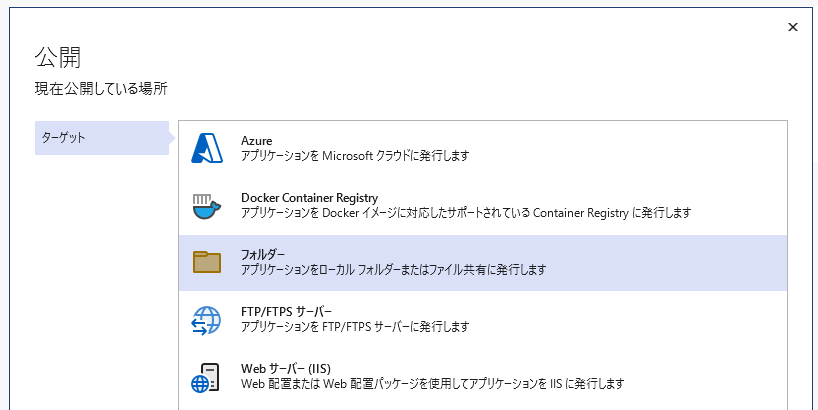
Task: Click the FTP/FTPS サーバーに発行します description
Action: point(355,327)
